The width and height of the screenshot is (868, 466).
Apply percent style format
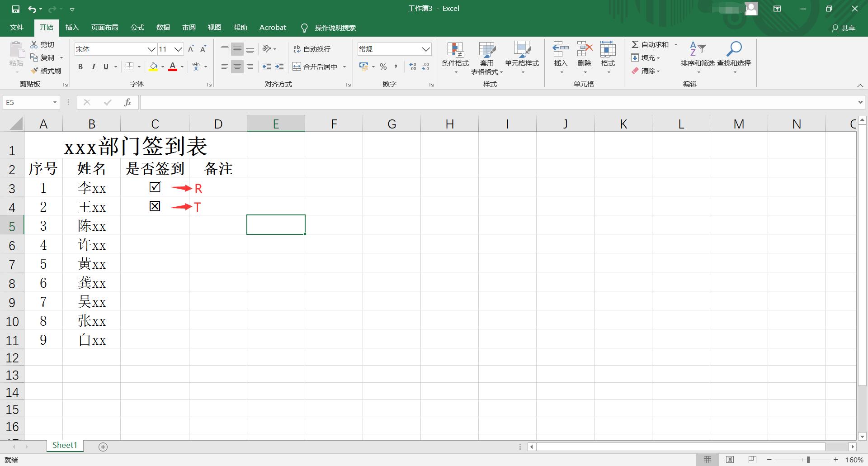pos(383,67)
